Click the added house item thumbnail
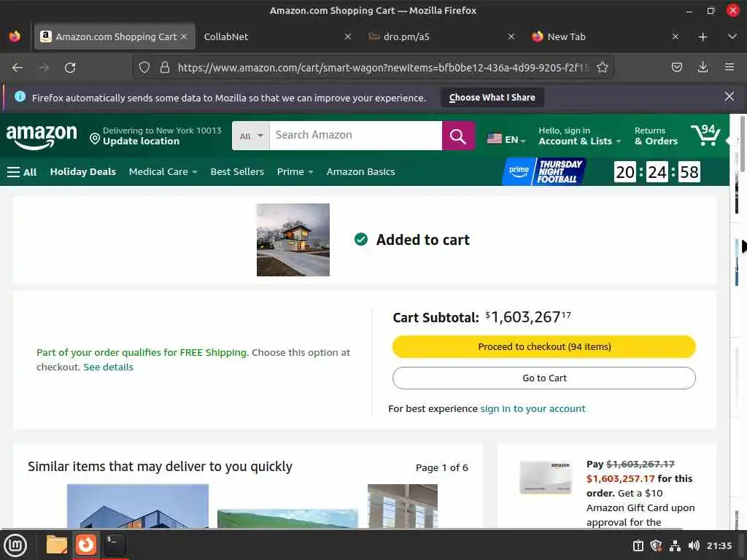The height and width of the screenshot is (560, 747). coord(293,240)
